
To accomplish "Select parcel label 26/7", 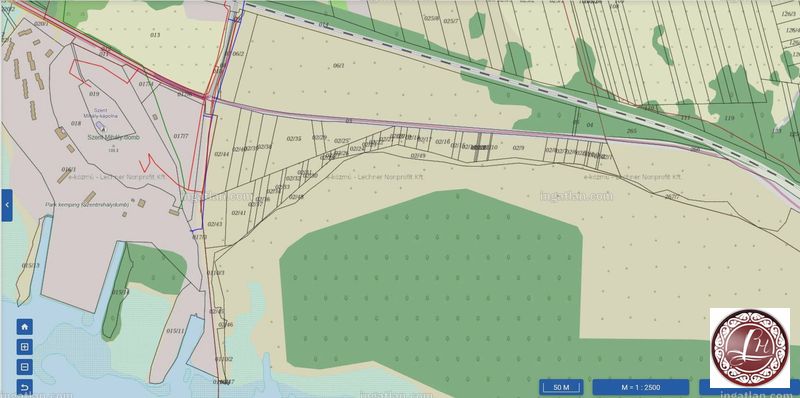I will tap(672, 196).
